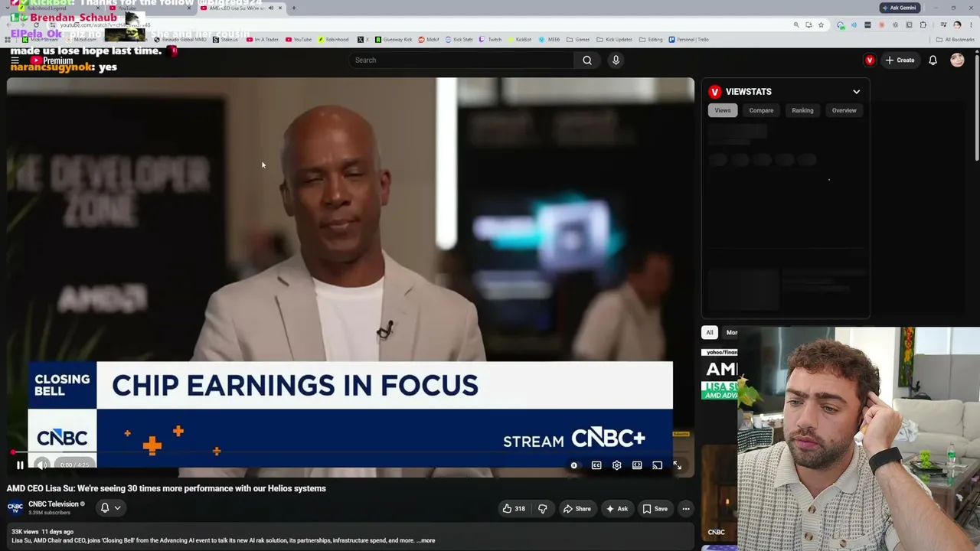Mute the AMD CEO tab audio icon
Viewport: 980px width, 551px height.
270,8
